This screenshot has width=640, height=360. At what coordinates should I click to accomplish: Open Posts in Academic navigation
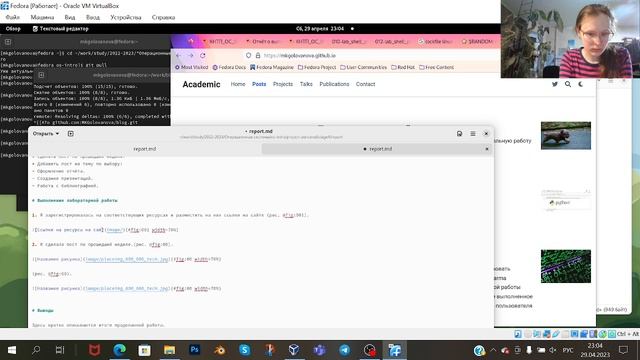[259, 84]
